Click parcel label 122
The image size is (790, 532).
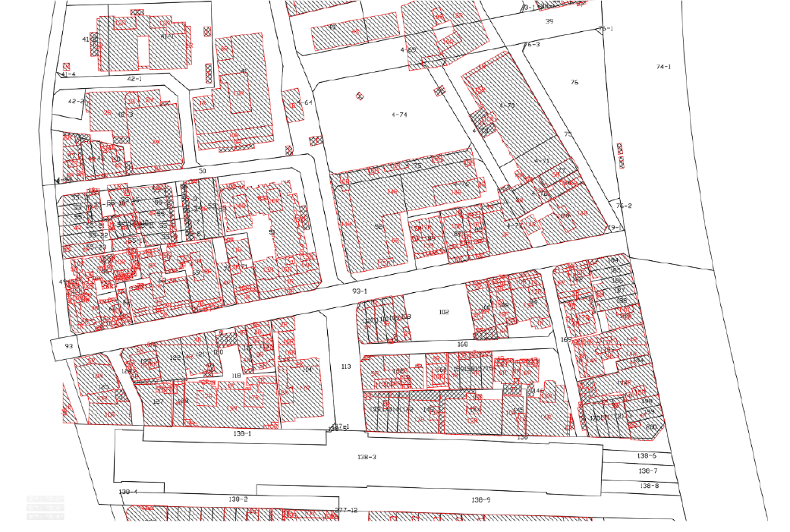pos(175,357)
